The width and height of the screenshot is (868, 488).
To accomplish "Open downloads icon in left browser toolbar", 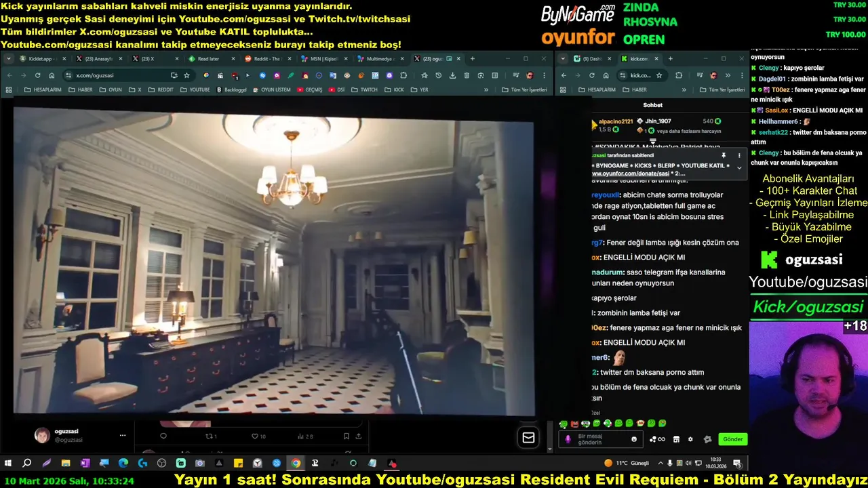I will click(x=452, y=75).
